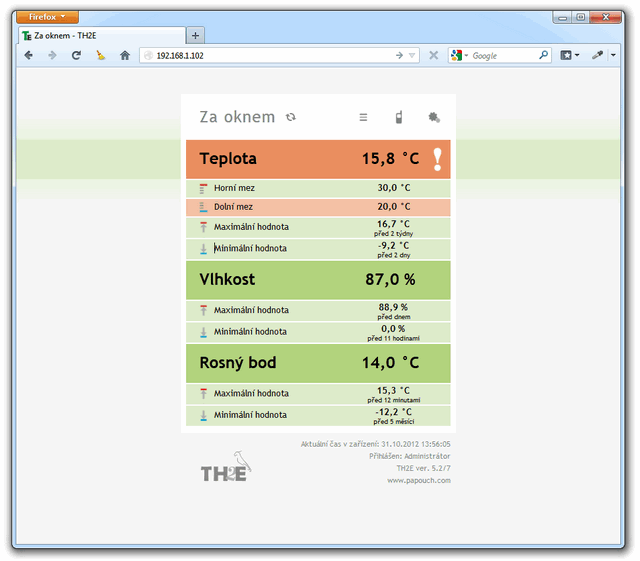Screen dimensions: 640x561
Task: Open the Google search engine dropdown
Action: [x=459, y=55]
